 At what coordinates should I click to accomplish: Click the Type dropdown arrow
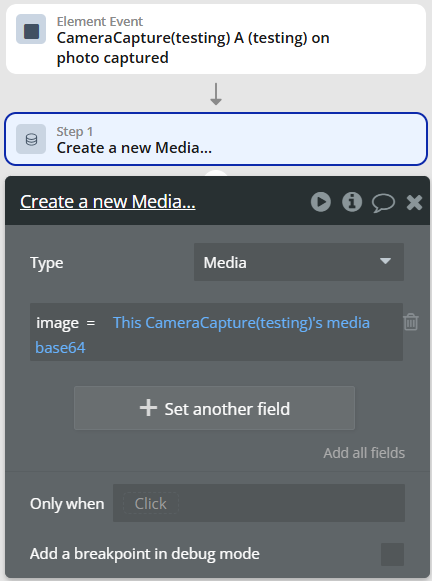click(x=385, y=261)
